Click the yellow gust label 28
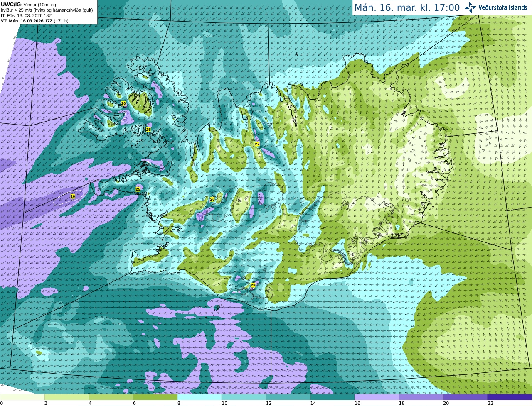This screenshot has height=406, width=532. [x=253, y=285]
